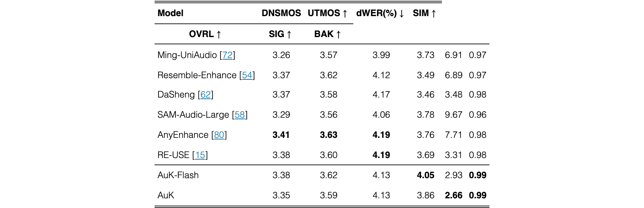The width and height of the screenshot is (644, 208).
Task: Select the SIG sub-header
Action: pyautogui.click(x=280, y=34)
